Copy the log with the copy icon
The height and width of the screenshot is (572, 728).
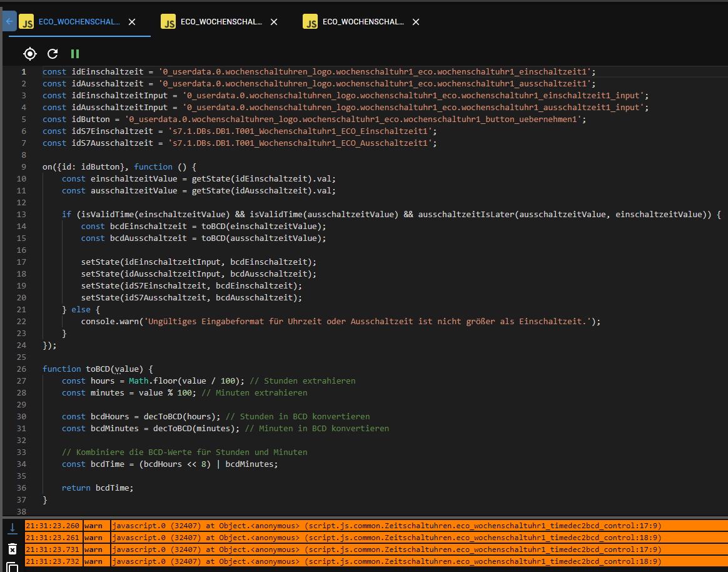(x=12, y=567)
